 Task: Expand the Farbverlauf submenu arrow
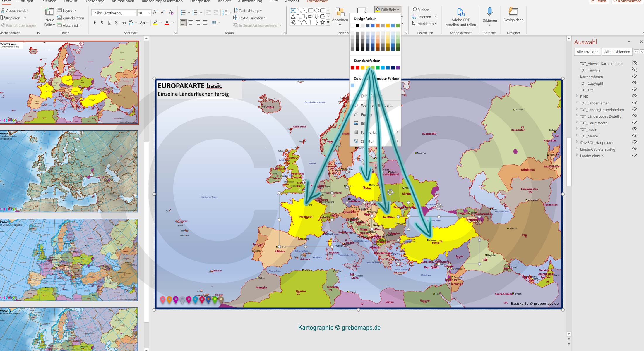click(397, 132)
